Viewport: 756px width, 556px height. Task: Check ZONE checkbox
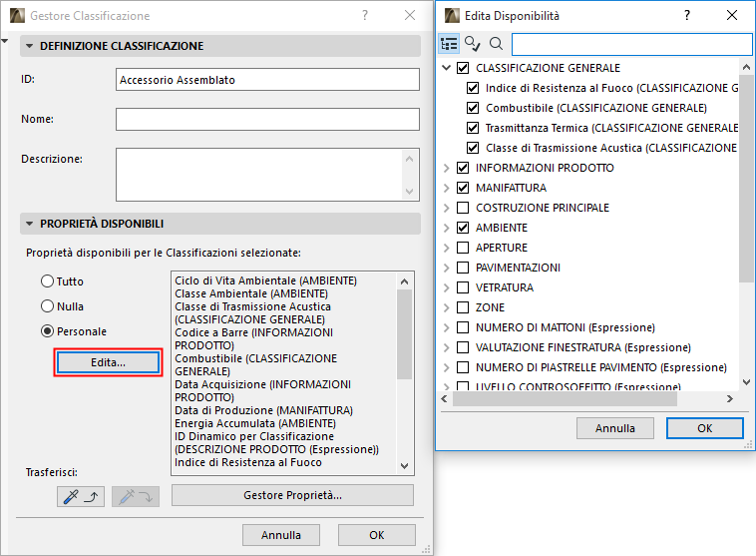click(463, 307)
